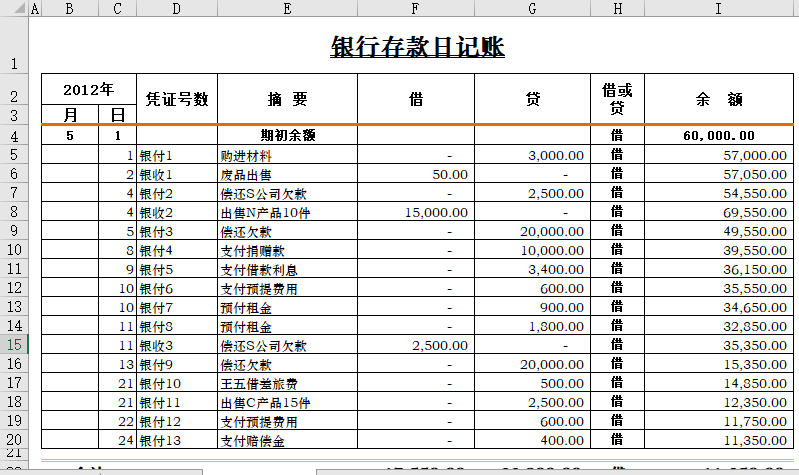Select cell containing 购进材料
The width and height of the screenshot is (799, 475).
[288, 155]
